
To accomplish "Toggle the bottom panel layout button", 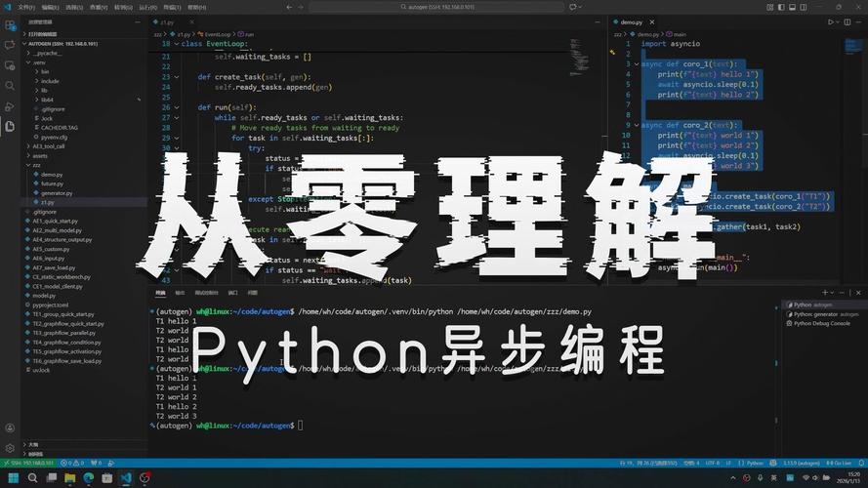I will (792, 7).
